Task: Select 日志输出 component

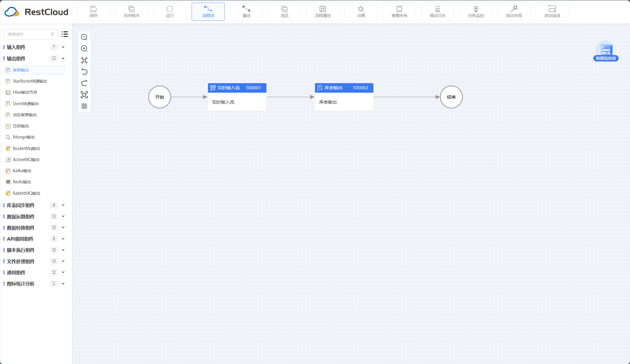Action: [x=34, y=126]
